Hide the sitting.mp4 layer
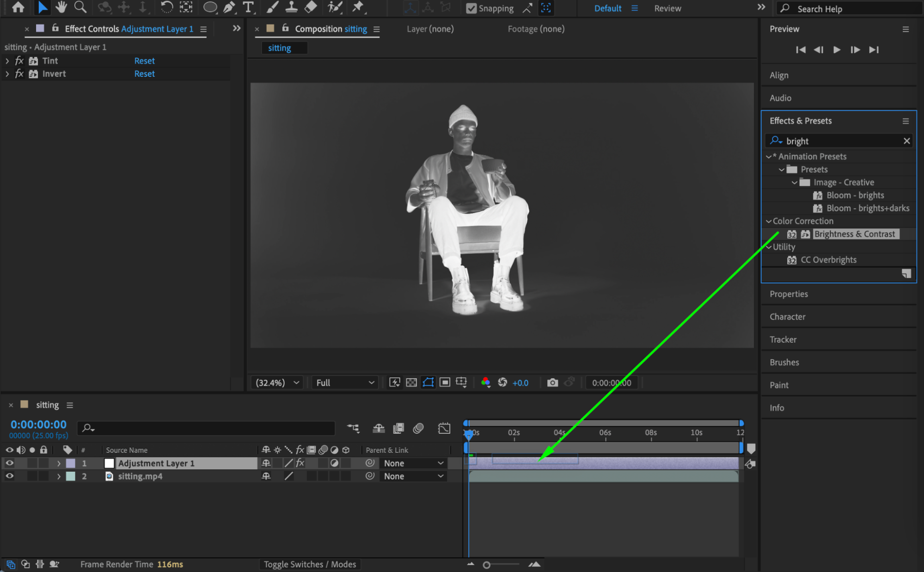The height and width of the screenshot is (572, 924). [x=9, y=476]
